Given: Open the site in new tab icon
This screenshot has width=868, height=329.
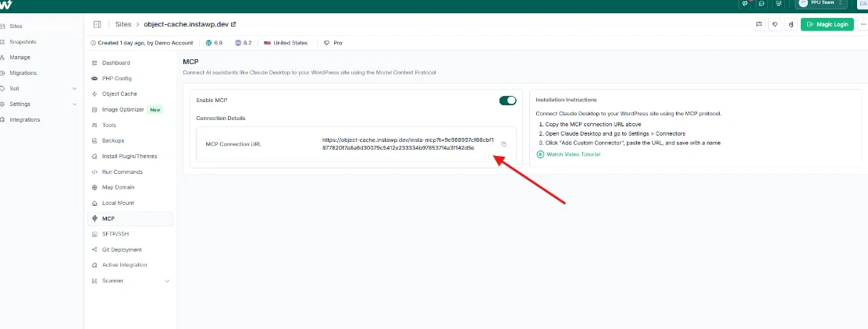Looking at the screenshot, I should point(233,24).
